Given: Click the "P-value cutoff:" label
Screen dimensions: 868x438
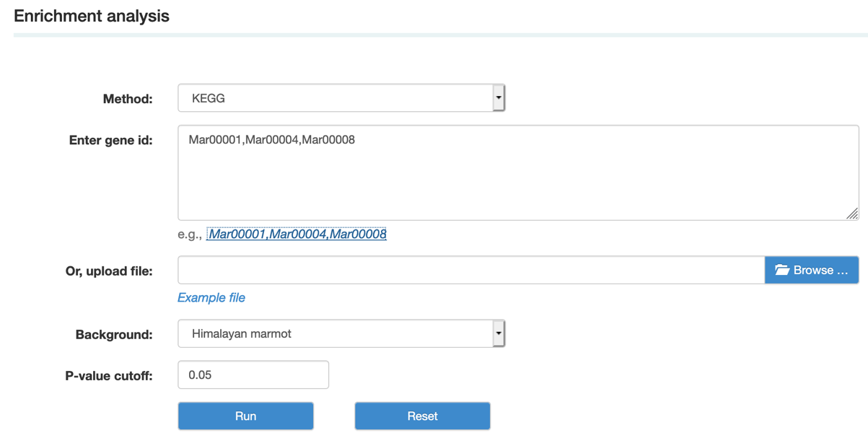Looking at the screenshot, I should point(109,376).
